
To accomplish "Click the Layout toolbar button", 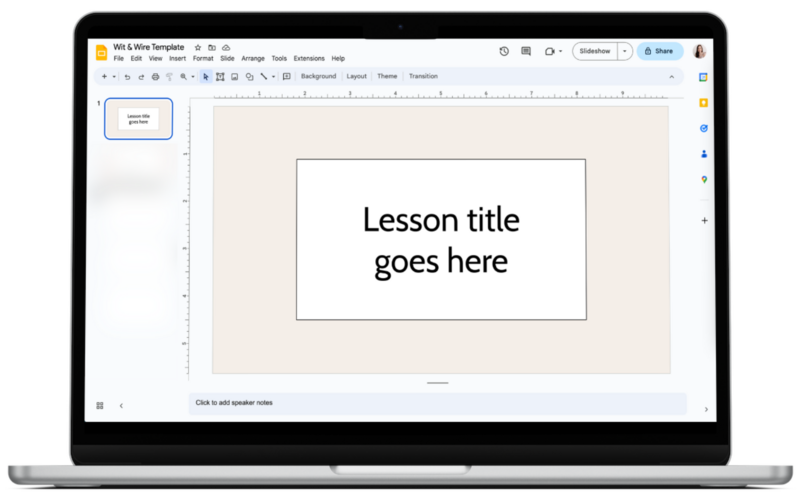I will click(x=357, y=76).
